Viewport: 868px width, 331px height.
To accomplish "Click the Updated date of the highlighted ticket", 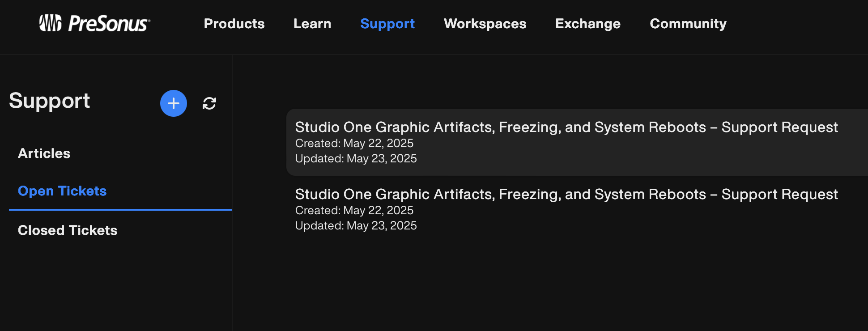I will point(356,159).
